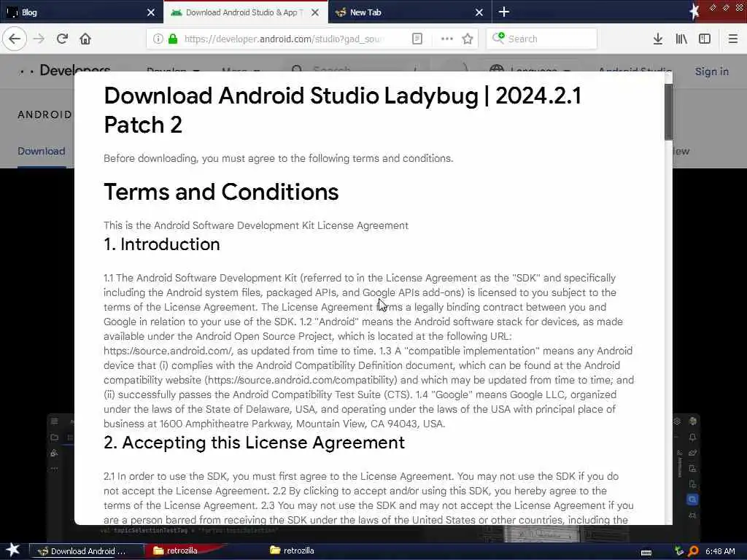Close the Download Android Studio tab

(315, 12)
